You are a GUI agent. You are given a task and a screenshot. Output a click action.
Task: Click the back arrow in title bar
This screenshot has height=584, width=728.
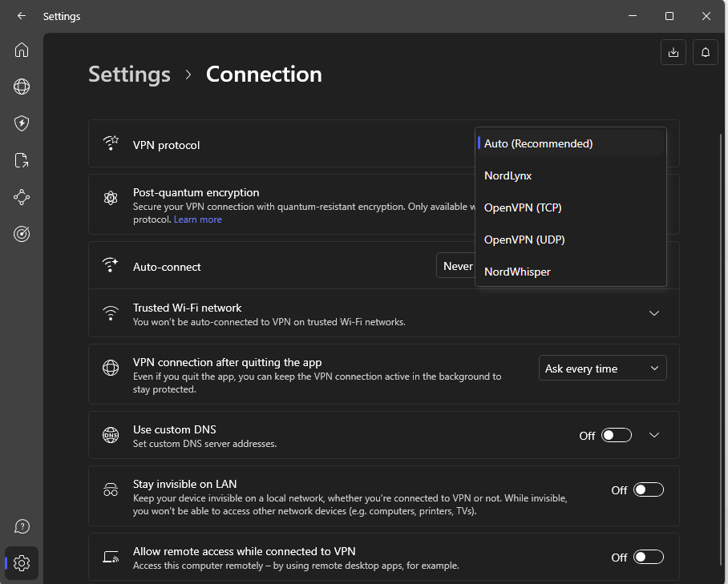pyautogui.click(x=22, y=16)
